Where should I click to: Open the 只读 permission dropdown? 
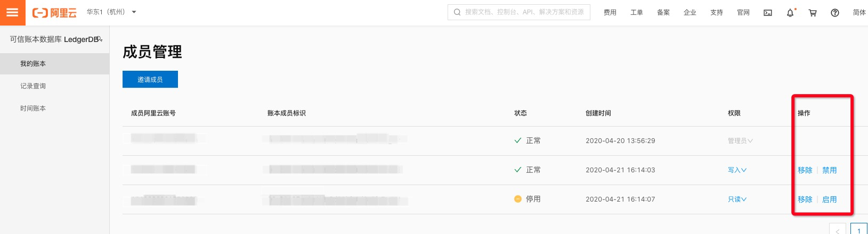coord(737,199)
